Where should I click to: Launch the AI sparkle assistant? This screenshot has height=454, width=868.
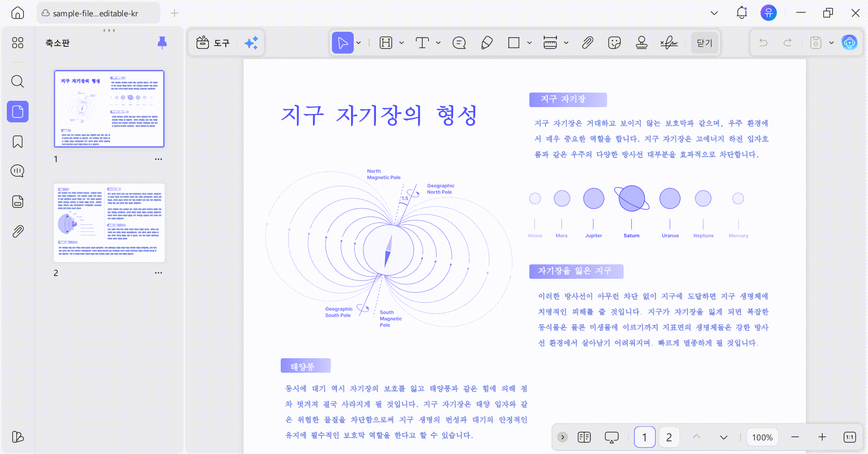point(251,43)
